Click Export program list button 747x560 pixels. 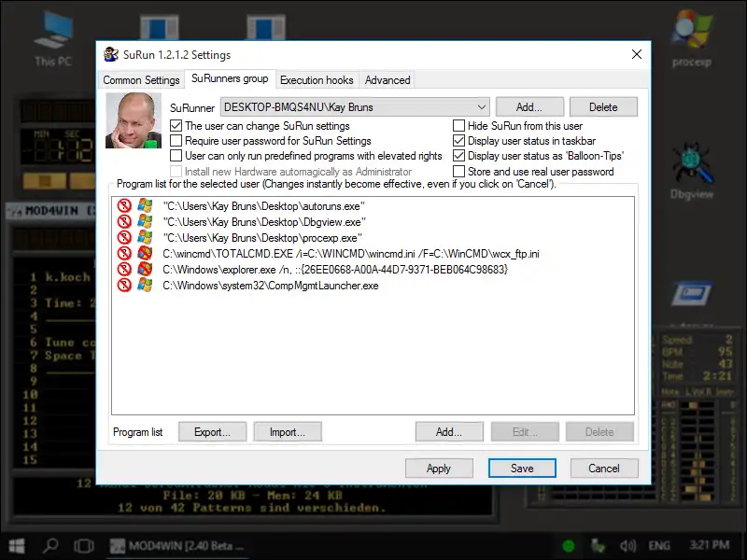point(212,432)
